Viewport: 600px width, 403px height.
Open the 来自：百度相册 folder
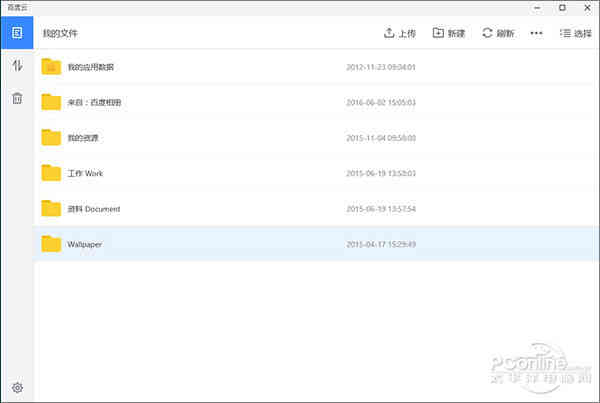94,102
